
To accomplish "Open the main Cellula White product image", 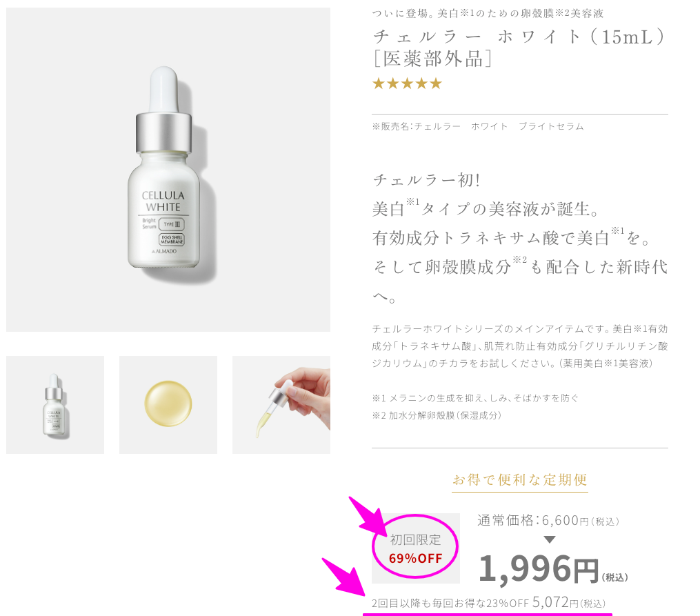I will (168, 170).
